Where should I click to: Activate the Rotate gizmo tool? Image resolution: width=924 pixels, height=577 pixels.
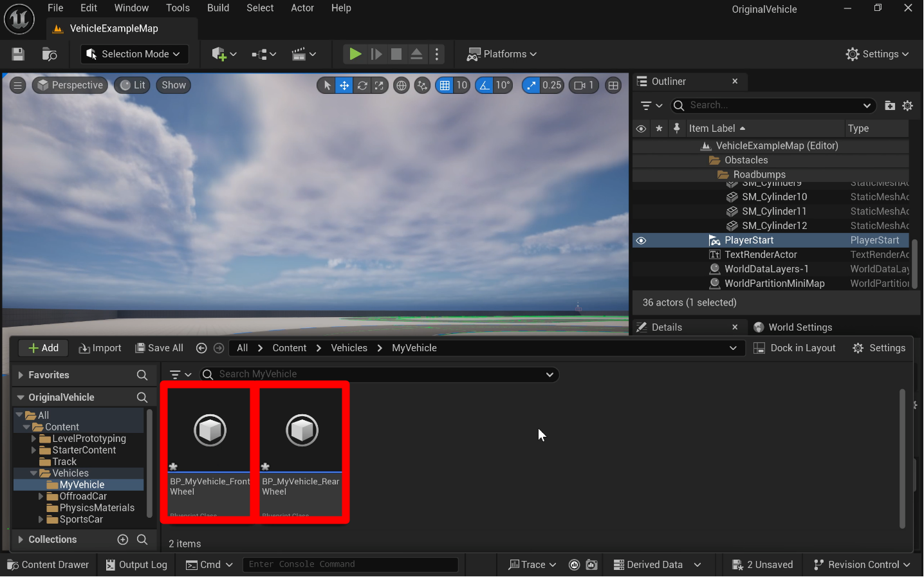coord(362,85)
